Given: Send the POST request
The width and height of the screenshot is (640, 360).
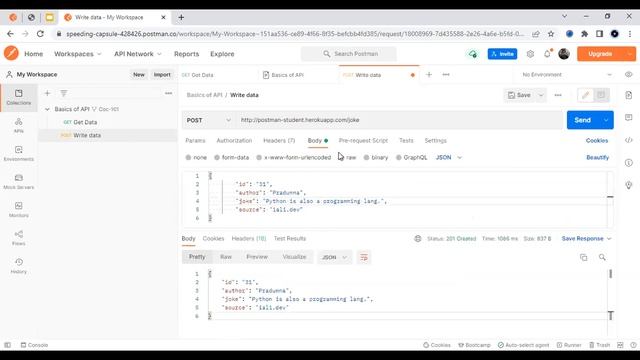Looking at the screenshot, I should pyautogui.click(x=582, y=120).
